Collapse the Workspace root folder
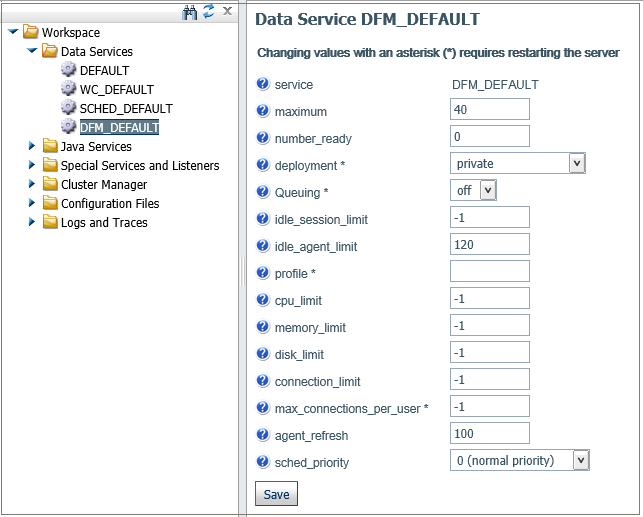Image resolution: width=643 pixels, height=517 pixels. (13, 32)
